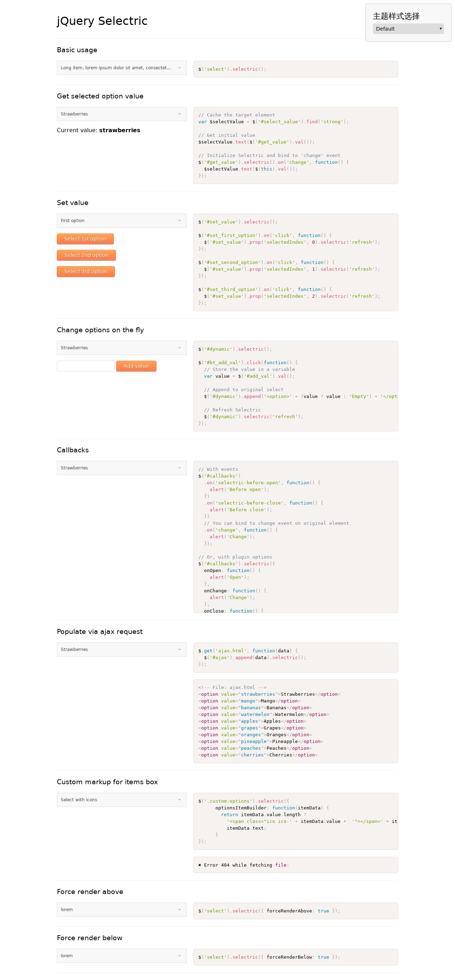455x980 pixels.
Task: Click the Basic usage heading
Action: click(x=77, y=50)
